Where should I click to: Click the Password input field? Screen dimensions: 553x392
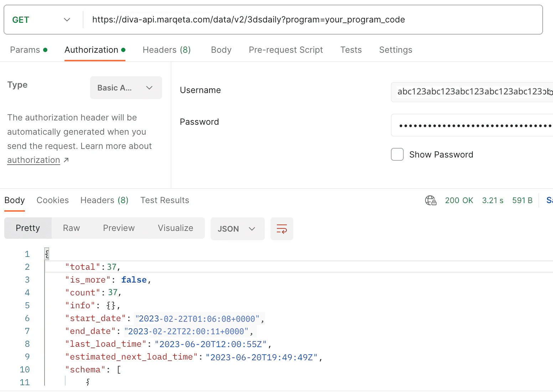click(x=472, y=125)
